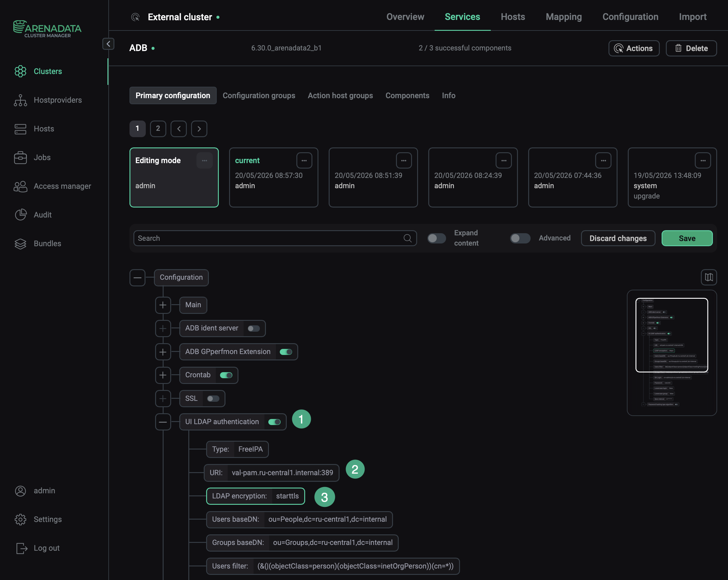Viewport: 728px width, 580px height.
Task: Open the Components tab
Action: tap(407, 96)
